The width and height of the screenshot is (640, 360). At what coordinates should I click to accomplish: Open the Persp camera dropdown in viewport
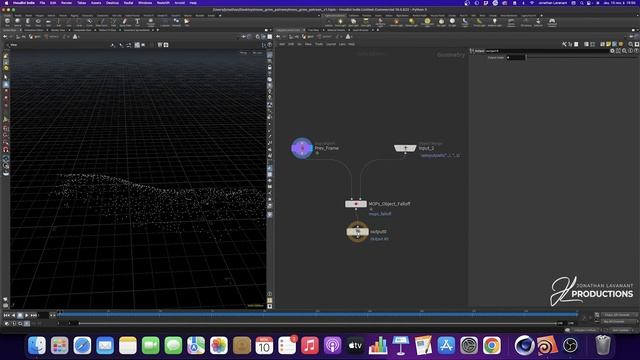pyautogui.click(x=244, y=53)
